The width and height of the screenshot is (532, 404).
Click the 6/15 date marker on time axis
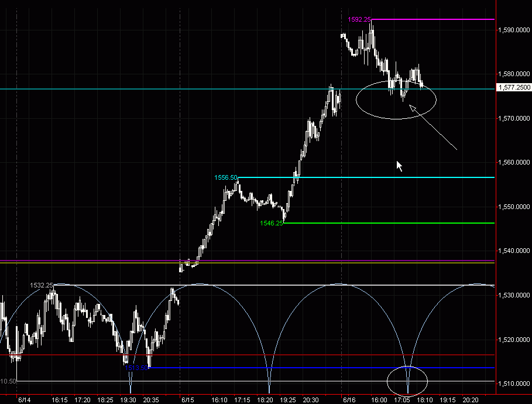coord(188,399)
